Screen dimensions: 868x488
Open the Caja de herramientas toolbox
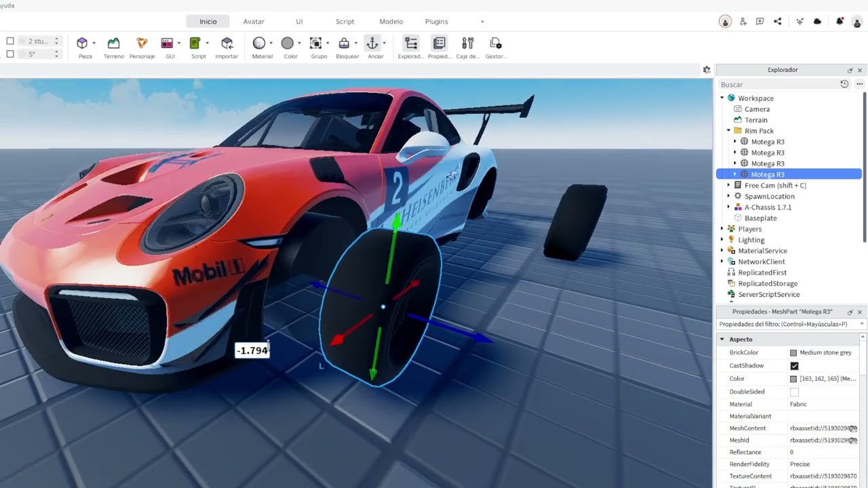click(468, 43)
